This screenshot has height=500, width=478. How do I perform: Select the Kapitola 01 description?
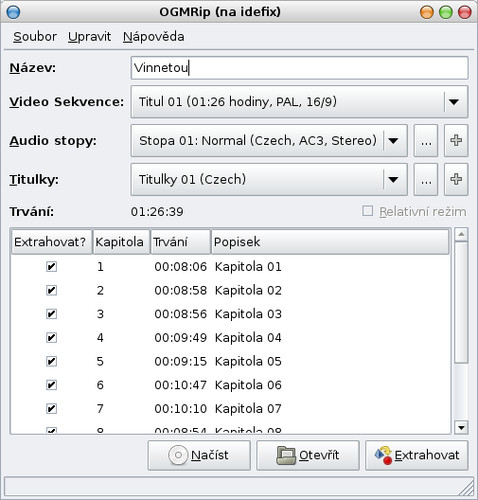[x=248, y=267]
